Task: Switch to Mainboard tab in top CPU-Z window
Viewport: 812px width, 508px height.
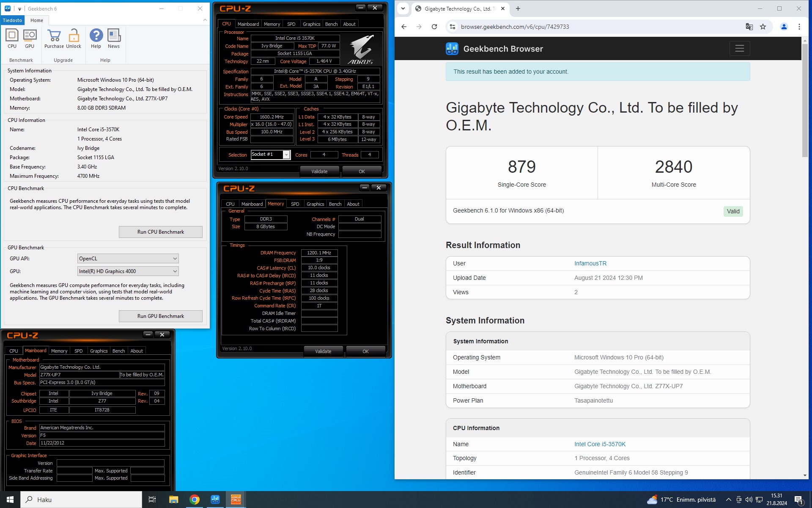Action: 248,24
